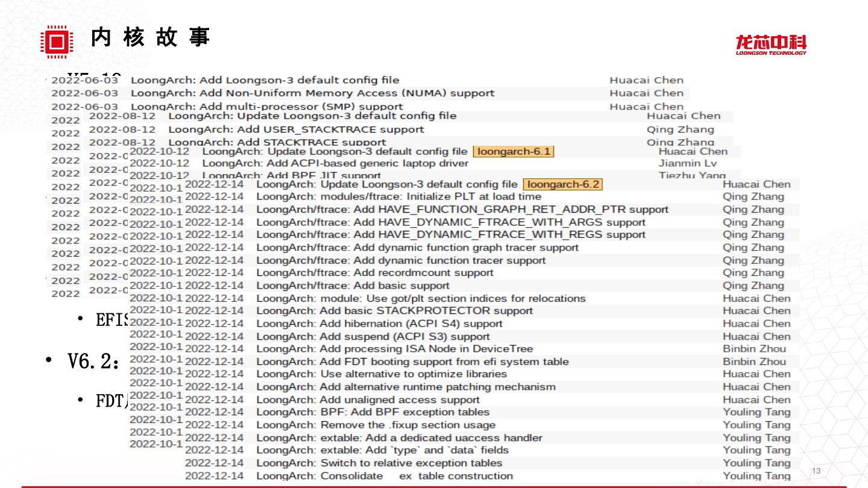Select the loongarch-6.2 tag label
This screenshot has height=488, width=868.
(562, 184)
